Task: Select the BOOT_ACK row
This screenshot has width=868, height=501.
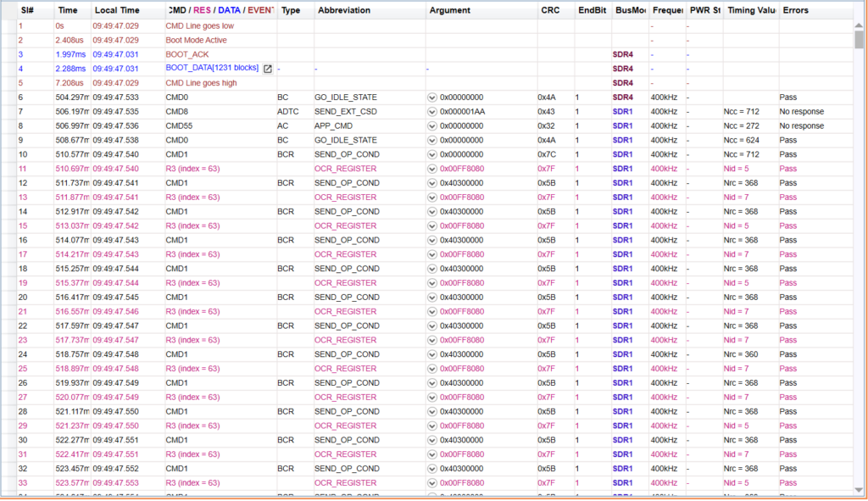Action: (x=187, y=55)
